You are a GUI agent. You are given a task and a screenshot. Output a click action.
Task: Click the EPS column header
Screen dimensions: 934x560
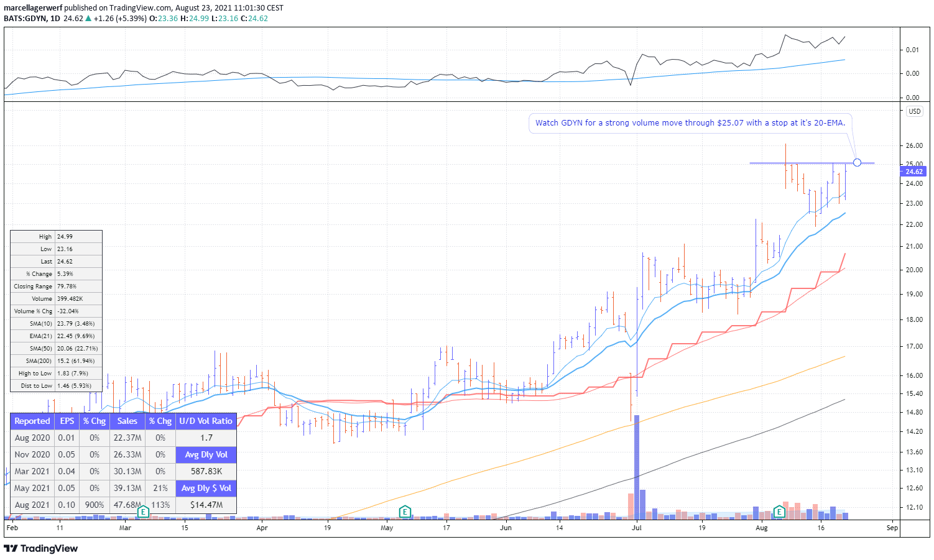point(67,421)
